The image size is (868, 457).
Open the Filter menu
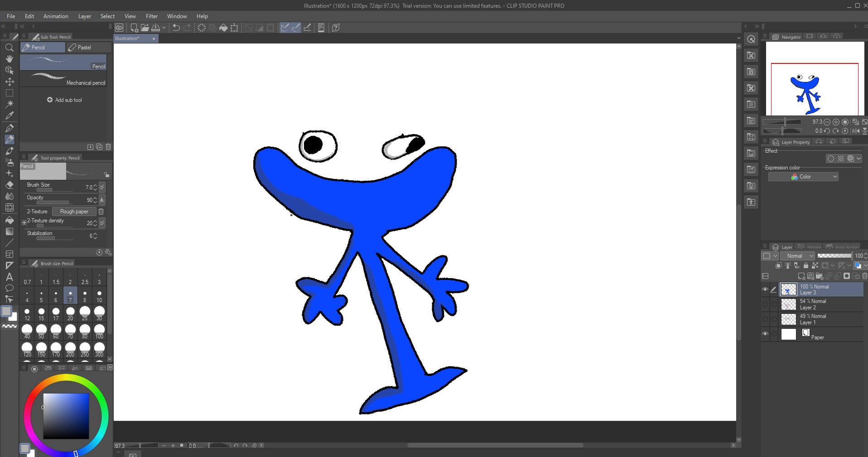click(152, 16)
